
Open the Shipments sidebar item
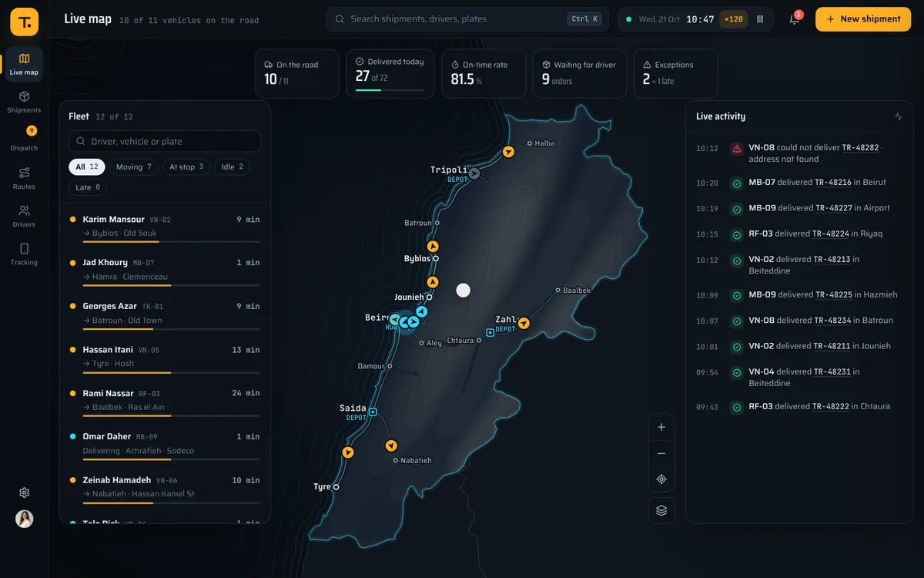[x=24, y=102]
